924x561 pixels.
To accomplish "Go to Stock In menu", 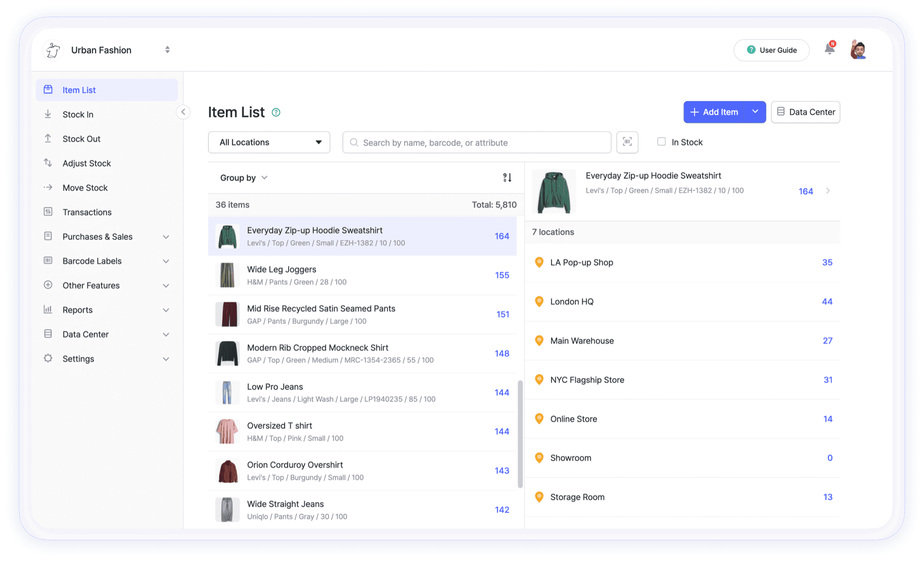I will [x=78, y=114].
